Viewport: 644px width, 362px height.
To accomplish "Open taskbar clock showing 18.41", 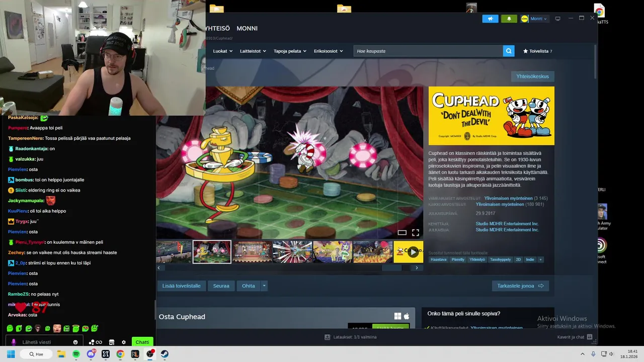I will pyautogui.click(x=629, y=354).
